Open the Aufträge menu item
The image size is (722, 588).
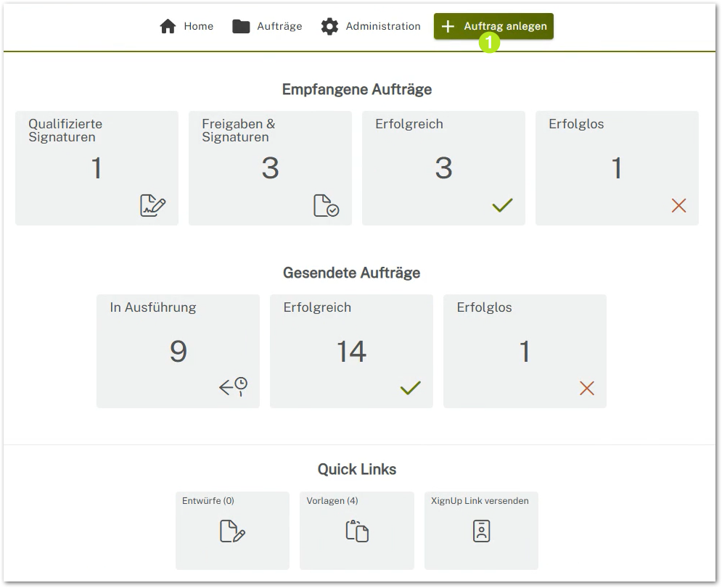coord(267,27)
